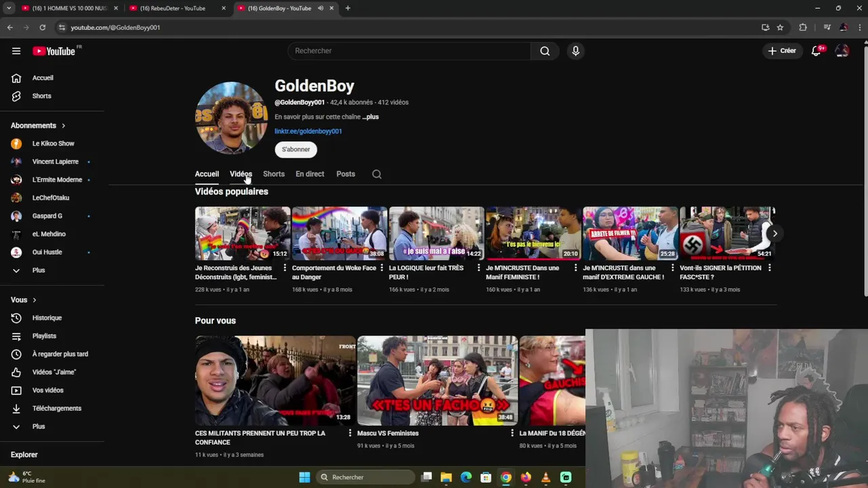The height and width of the screenshot is (488, 868).
Task: Open Le Kikoo Show subscription
Action: (52, 144)
